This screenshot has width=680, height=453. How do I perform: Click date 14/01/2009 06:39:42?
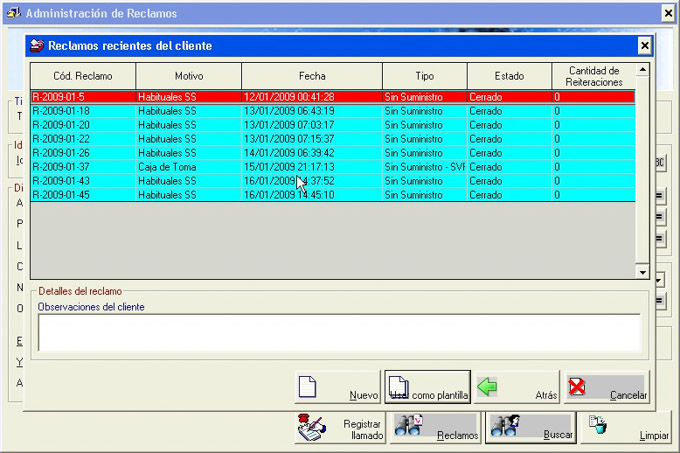pyautogui.click(x=312, y=153)
